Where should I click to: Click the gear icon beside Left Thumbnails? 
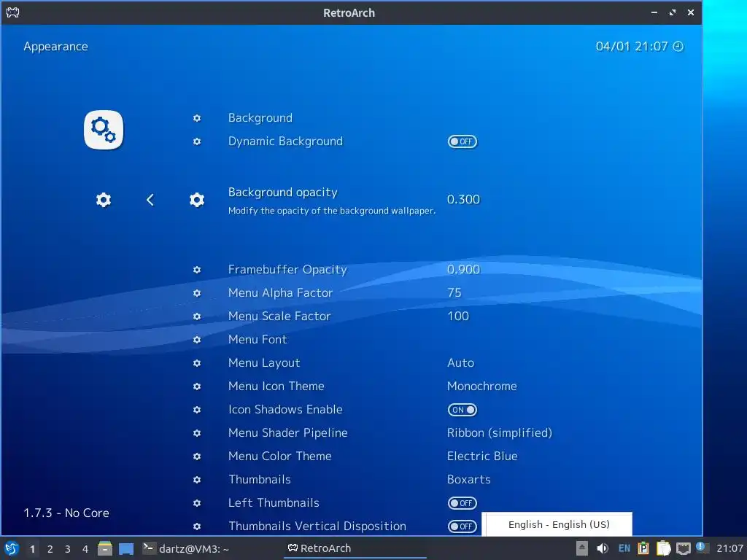(x=197, y=503)
